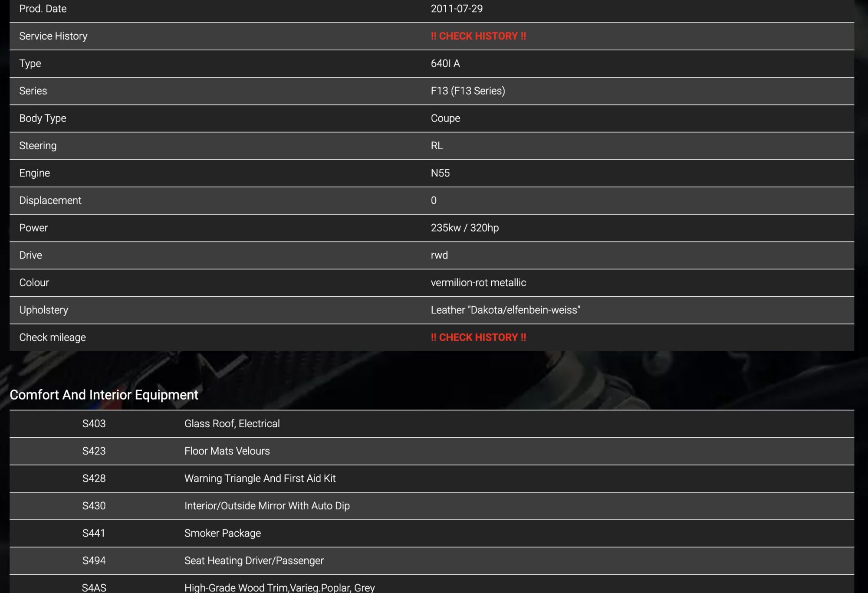
Task: Select the S403 option code
Action: coord(94,424)
